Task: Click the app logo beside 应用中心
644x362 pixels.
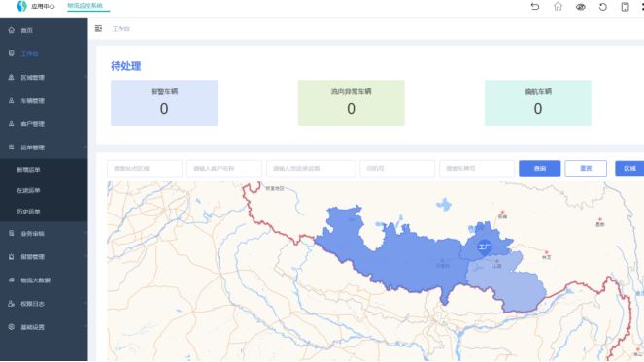Action: click(21, 6)
